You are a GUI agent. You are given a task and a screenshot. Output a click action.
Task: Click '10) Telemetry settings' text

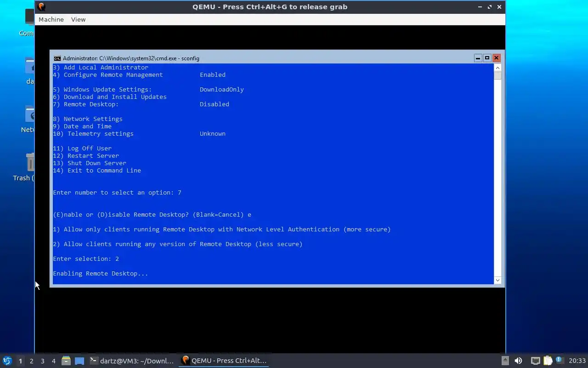93,134
